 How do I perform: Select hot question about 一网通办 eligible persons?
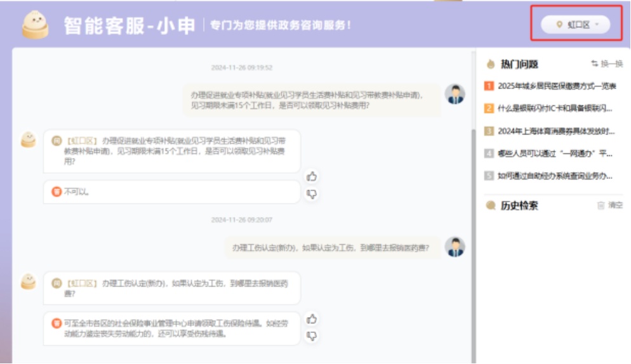(x=555, y=153)
